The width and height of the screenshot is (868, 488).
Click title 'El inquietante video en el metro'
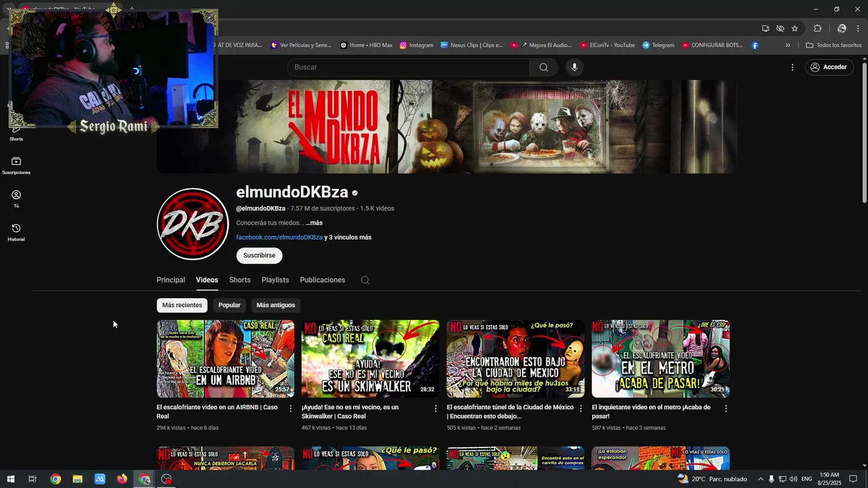(x=651, y=411)
